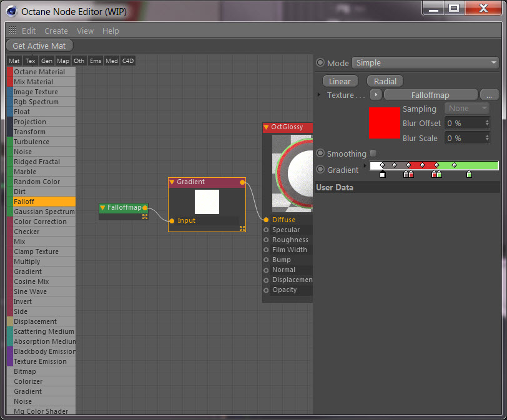The image size is (507, 420).
Task: Click the Blur Scale stepper arrows
Action: click(x=487, y=139)
